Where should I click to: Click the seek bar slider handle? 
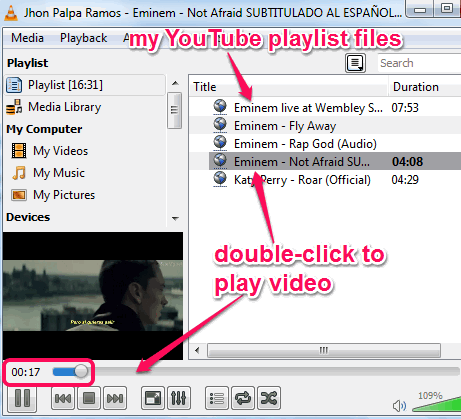click(81, 371)
